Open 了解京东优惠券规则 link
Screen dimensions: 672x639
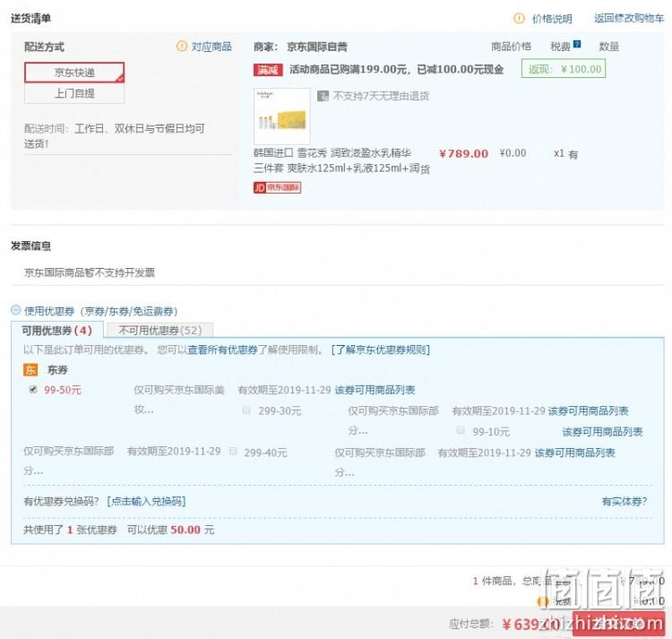click(x=381, y=350)
